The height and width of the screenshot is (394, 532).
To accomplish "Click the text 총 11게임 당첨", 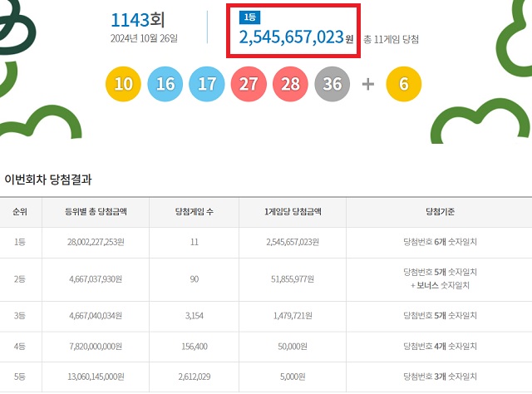I will [x=392, y=40].
